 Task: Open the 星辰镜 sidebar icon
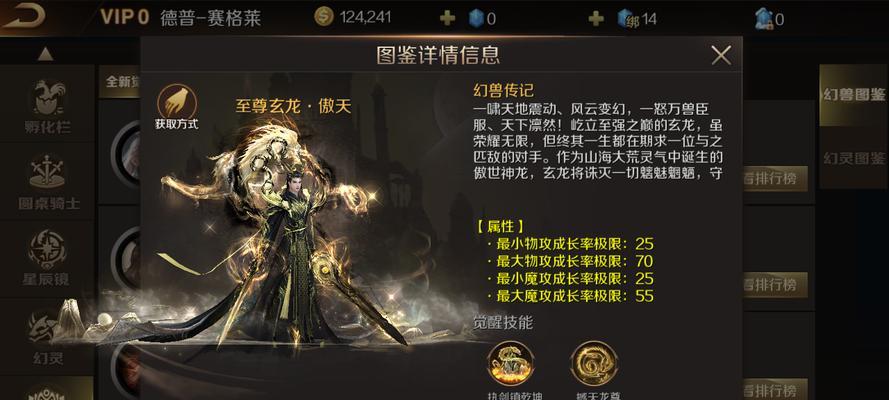point(48,249)
